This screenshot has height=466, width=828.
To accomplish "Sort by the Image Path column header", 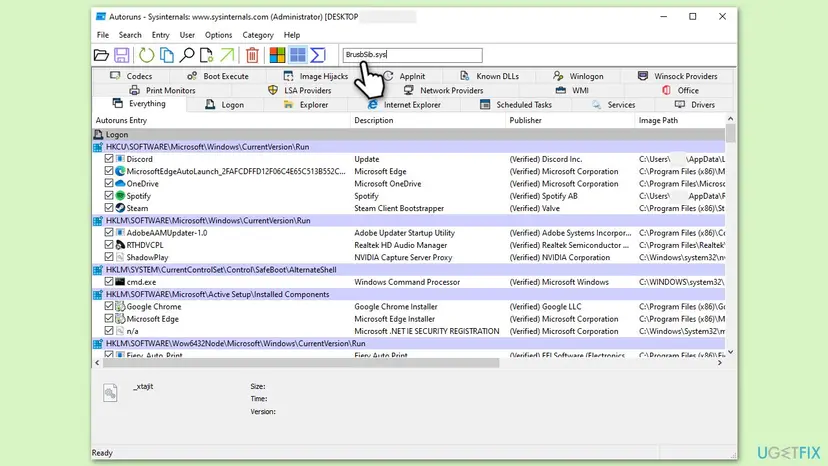I will pyautogui.click(x=681, y=120).
